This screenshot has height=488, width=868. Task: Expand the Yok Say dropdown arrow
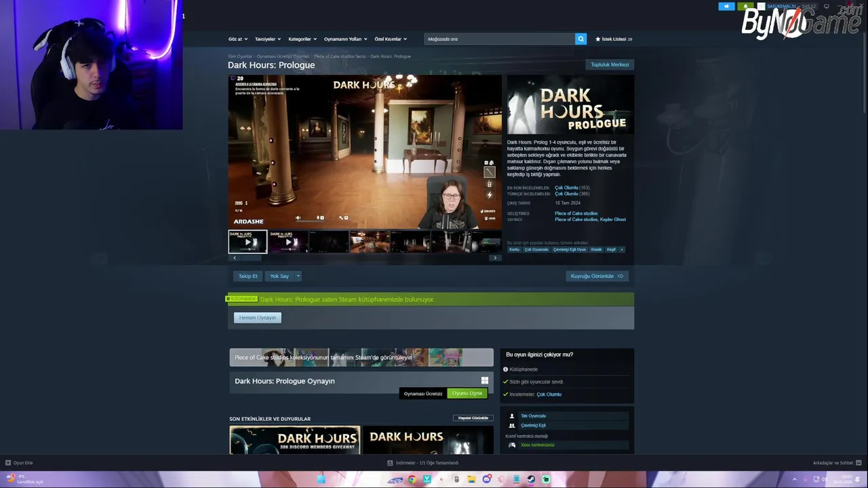298,276
